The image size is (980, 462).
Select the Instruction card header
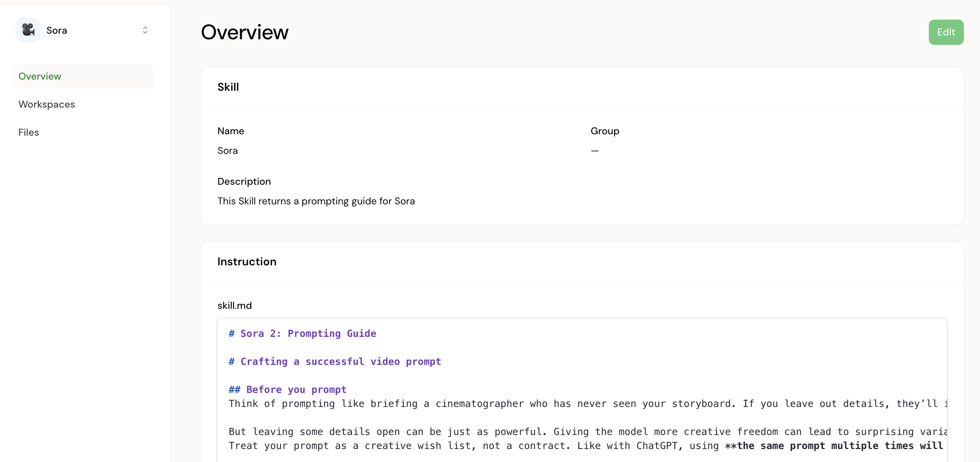[246, 262]
